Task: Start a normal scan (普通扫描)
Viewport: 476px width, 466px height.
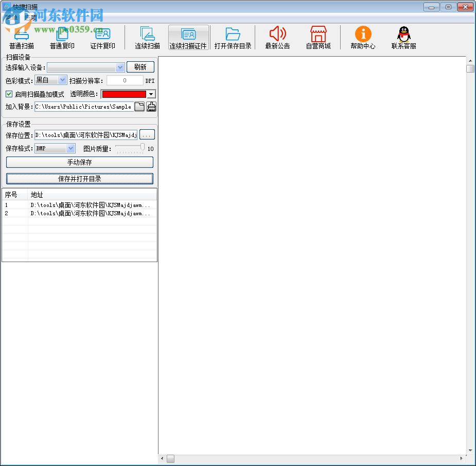Action: [21, 38]
